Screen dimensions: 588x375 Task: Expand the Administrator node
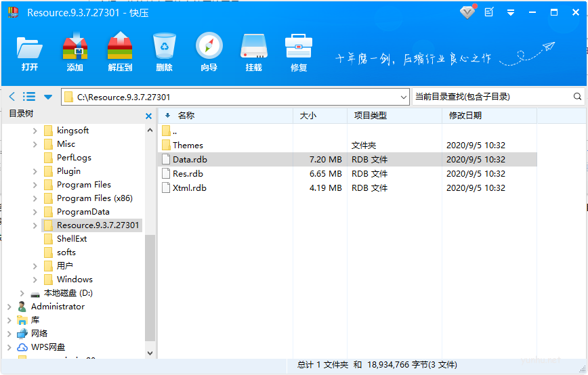coord(9,307)
